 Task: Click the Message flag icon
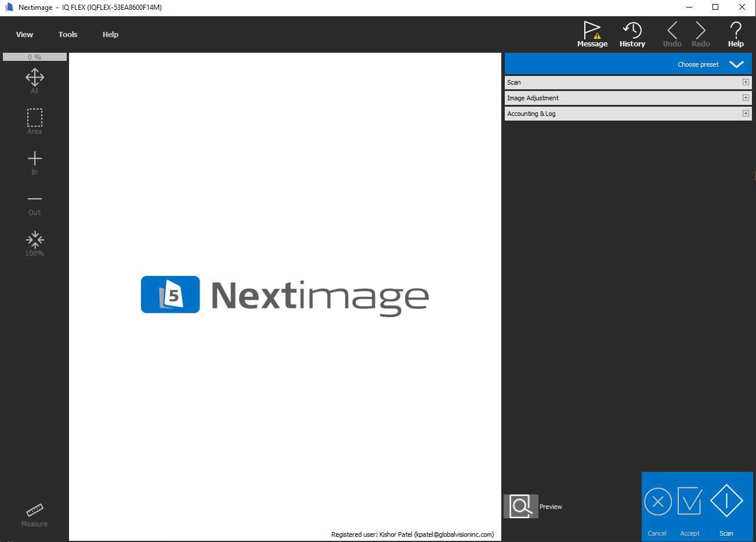click(x=592, y=30)
